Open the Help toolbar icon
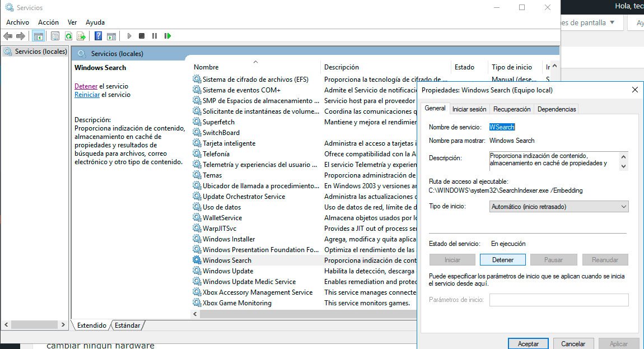644x349 pixels. tap(98, 36)
